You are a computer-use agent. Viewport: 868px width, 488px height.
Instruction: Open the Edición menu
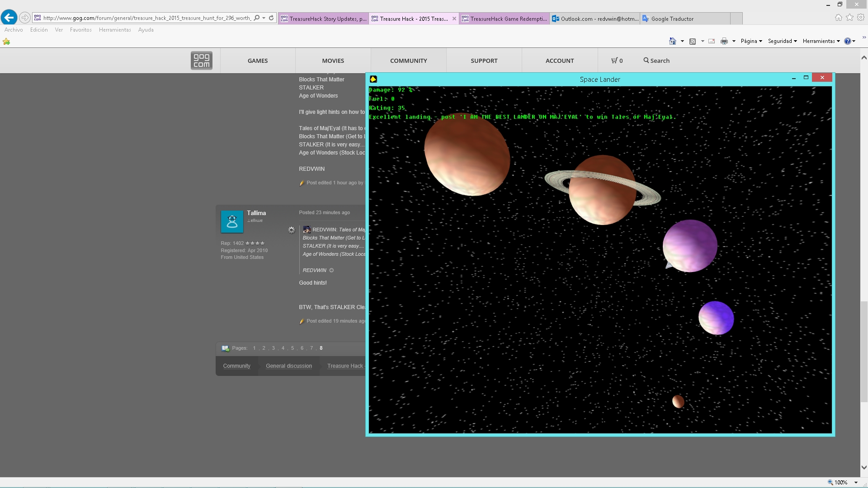pyautogui.click(x=39, y=30)
